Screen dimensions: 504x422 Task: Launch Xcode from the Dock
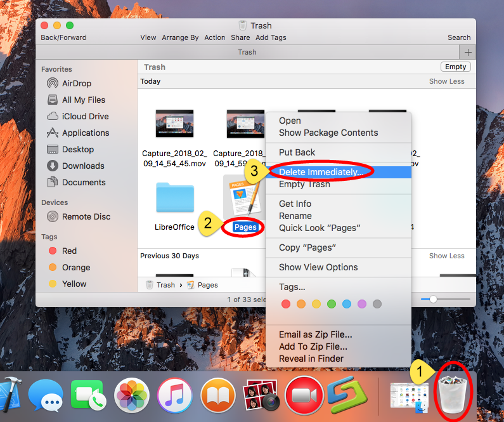click(x=10, y=393)
